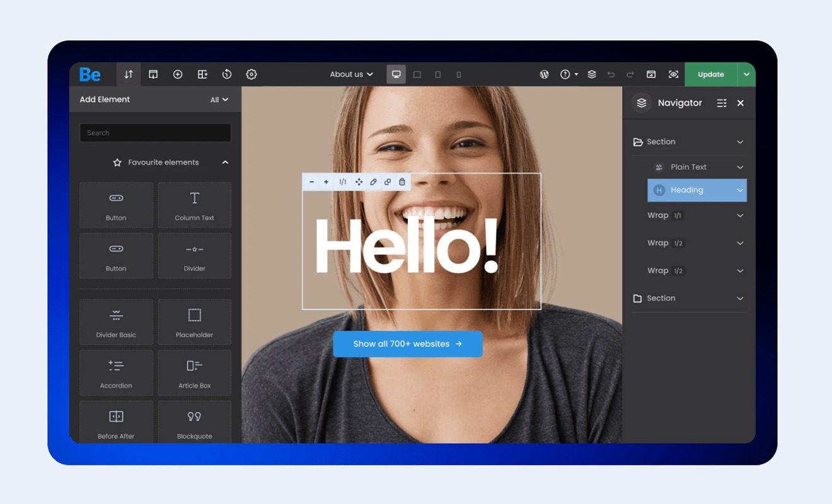
Task: Click the redo arrow icon
Action: click(x=630, y=74)
